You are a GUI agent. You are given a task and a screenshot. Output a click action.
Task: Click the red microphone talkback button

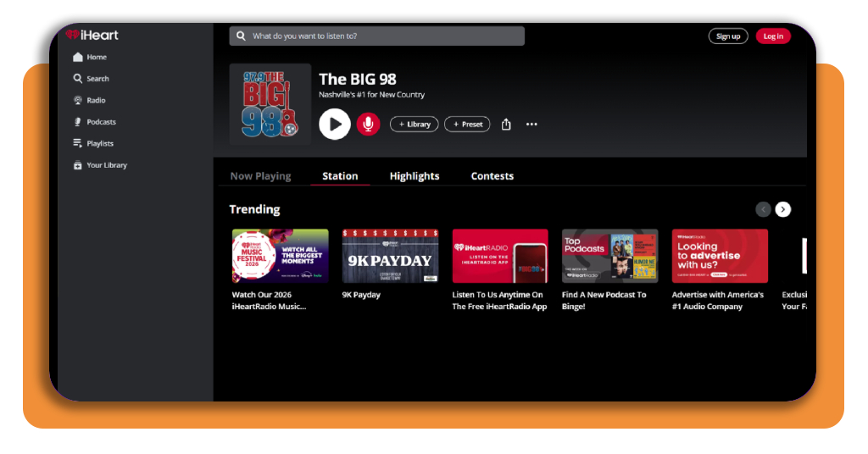368,124
